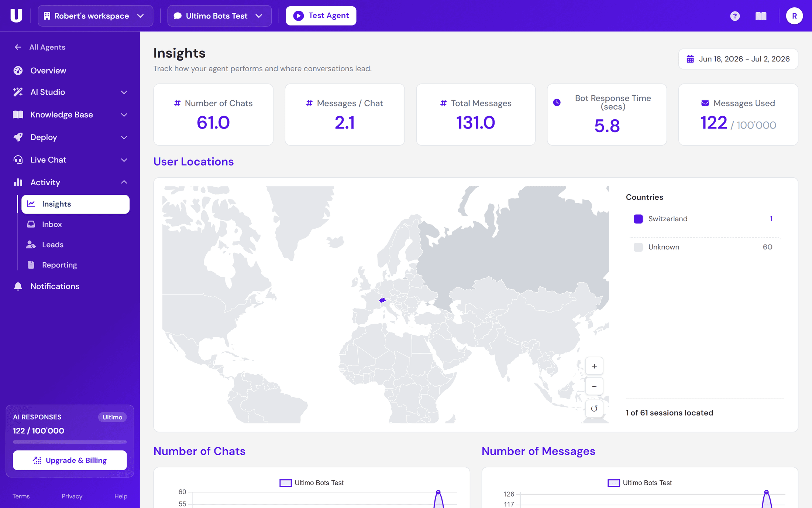Click the building icon in the workspace selector
812x508 pixels.
pyautogui.click(x=47, y=16)
